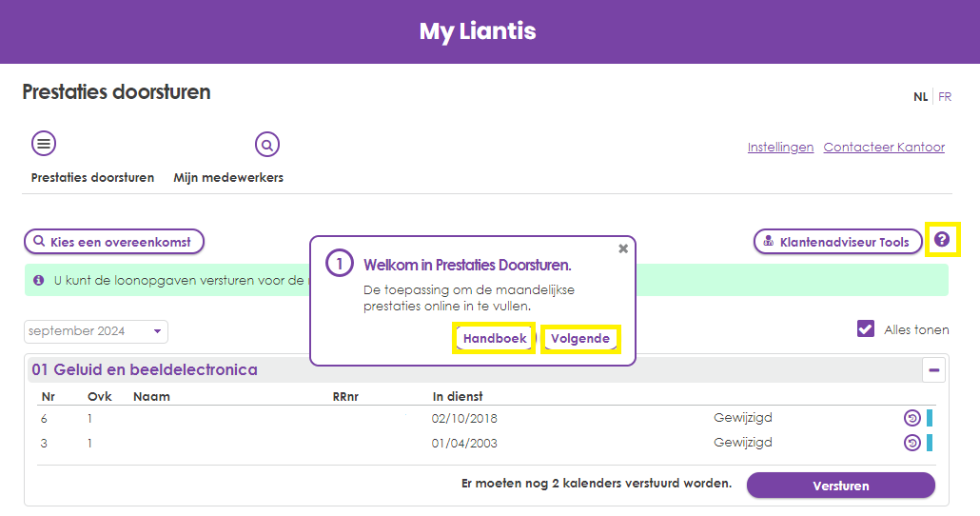
Task: Open Klantenadviseur Tools
Action: coord(837,242)
